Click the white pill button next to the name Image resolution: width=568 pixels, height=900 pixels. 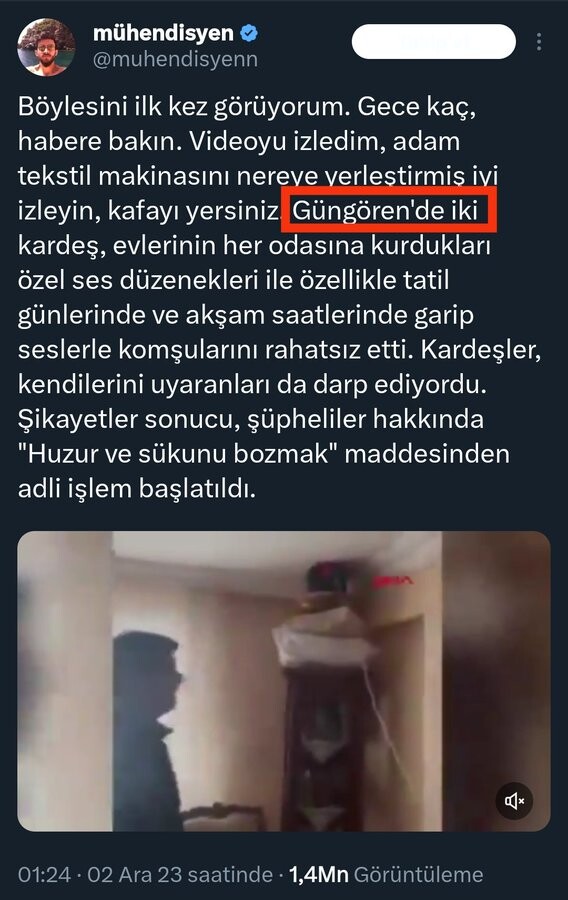tap(434, 41)
